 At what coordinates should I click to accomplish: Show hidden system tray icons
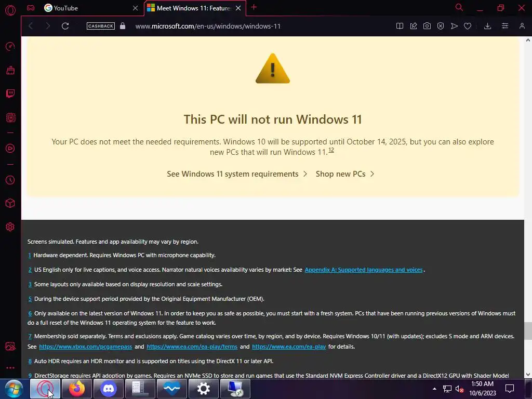click(434, 389)
